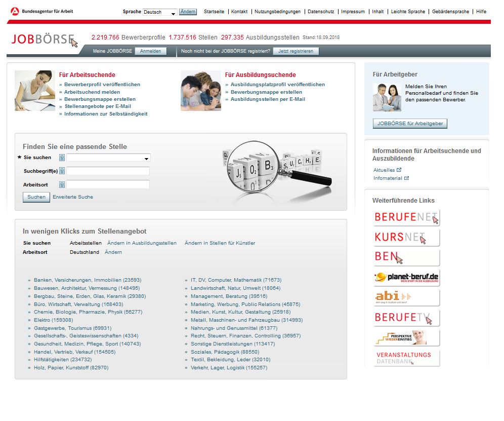Image resolution: width=504 pixels, height=421 pixels.
Task: Open help icon next to Arbeitsort field
Action: pyautogui.click(x=62, y=185)
